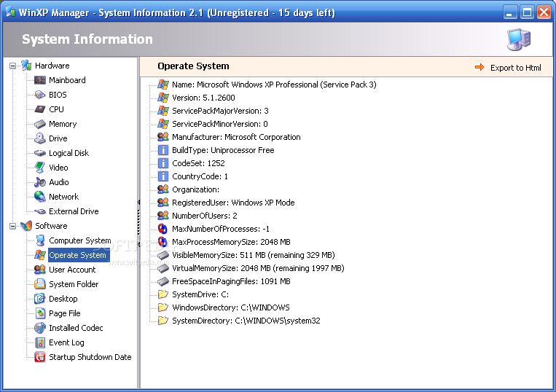This screenshot has width=556, height=392.
Task: Select the ServicePackMinorVersion: 0 row
Action: [220, 124]
